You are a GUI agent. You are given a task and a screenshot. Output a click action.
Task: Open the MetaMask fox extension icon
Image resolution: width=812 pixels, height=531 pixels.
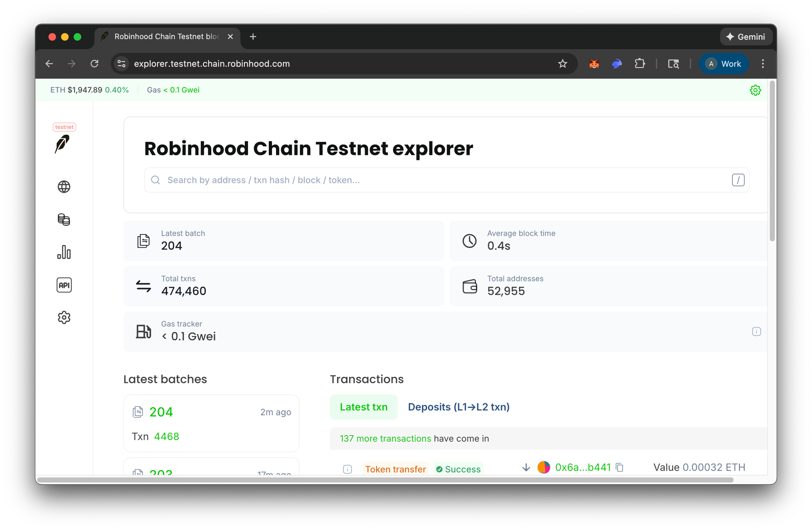click(x=594, y=64)
